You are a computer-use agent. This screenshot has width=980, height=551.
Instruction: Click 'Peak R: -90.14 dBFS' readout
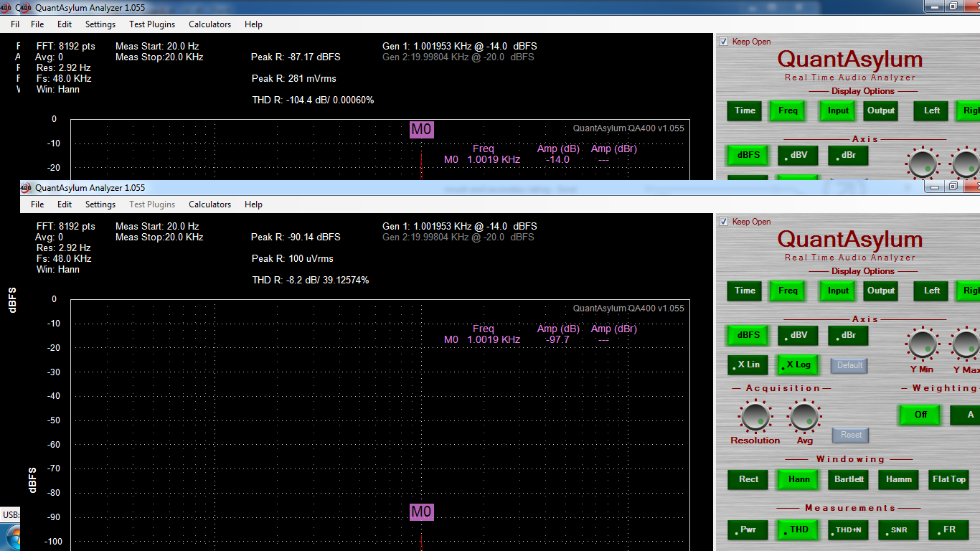[x=296, y=237]
